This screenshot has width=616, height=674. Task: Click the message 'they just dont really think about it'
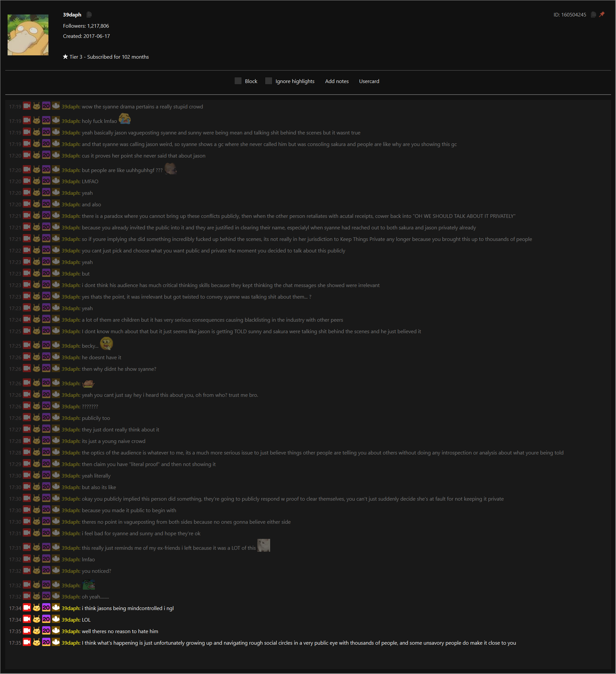click(x=120, y=429)
